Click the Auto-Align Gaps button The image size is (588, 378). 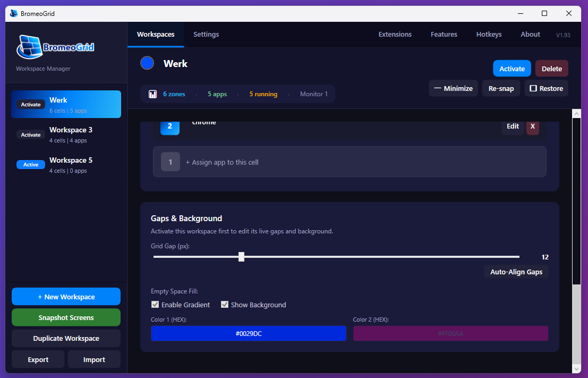(516, 272)
